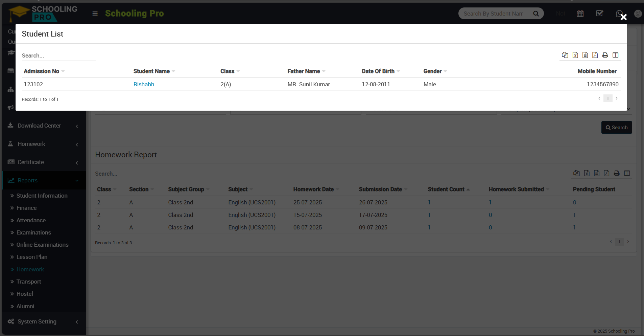Open Student Count for 25-07-2025 homework
The image size is (644, 336).
pos(429,202)
